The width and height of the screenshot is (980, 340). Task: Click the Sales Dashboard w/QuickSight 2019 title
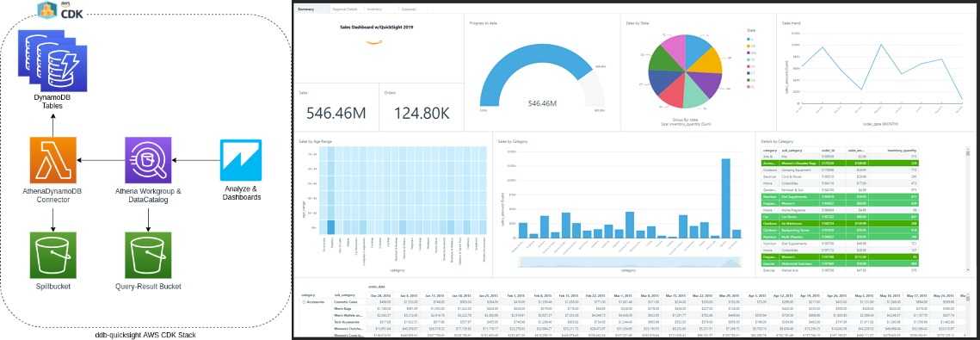coord(376,28)
